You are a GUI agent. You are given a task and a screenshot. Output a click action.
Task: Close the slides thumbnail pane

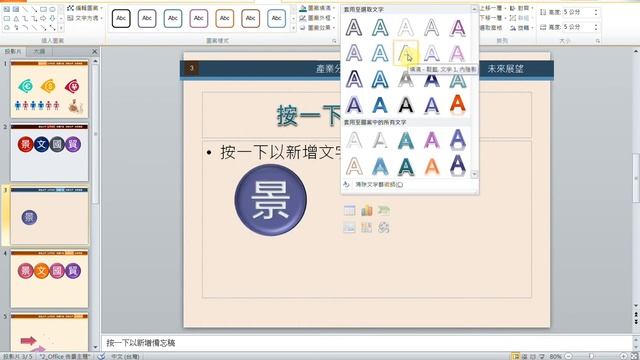[95, 51]
